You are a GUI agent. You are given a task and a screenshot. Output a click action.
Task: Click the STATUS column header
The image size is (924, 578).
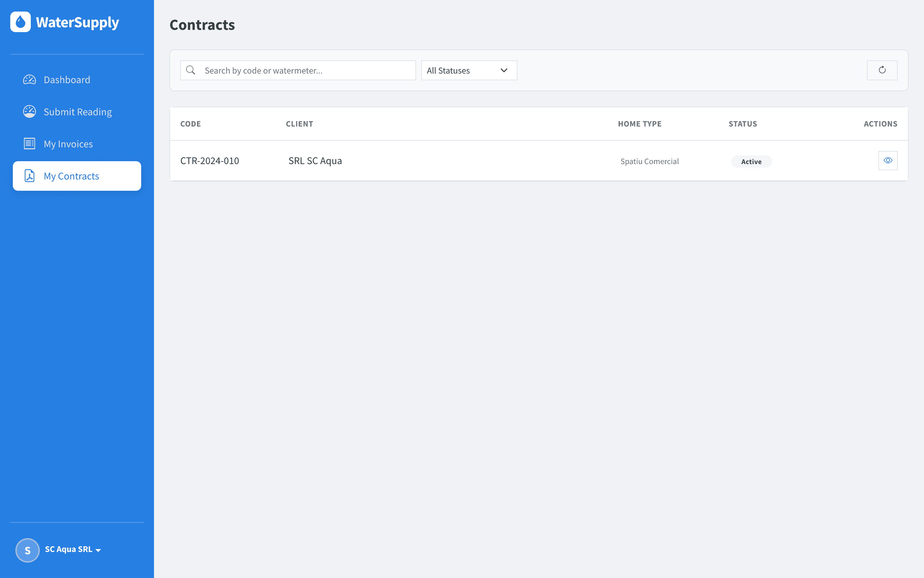point(743,124)
